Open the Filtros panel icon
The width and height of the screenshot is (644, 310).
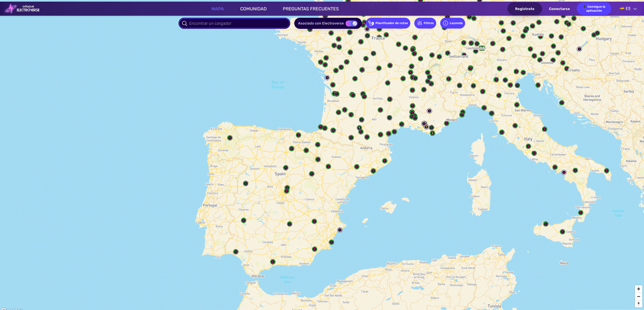[x=421, y=23]
